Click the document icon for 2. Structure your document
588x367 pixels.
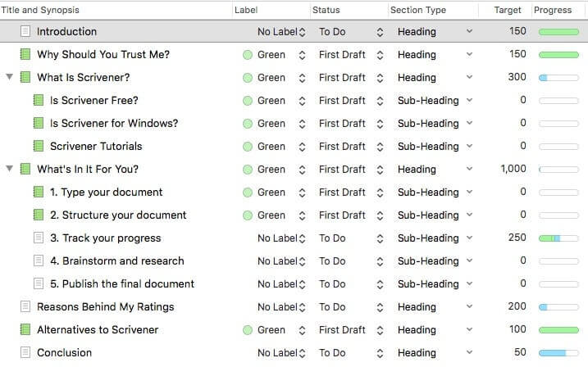click(39, 215)
